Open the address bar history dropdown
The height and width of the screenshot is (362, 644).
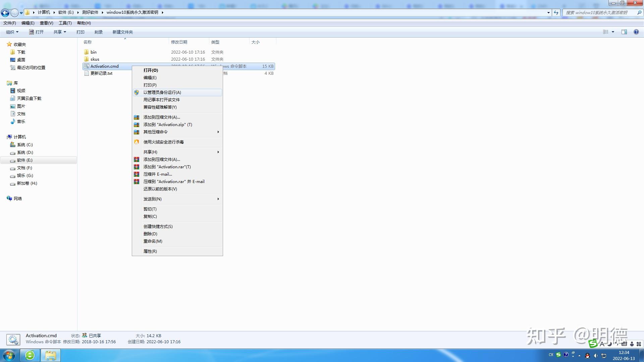tap(548, 12)
